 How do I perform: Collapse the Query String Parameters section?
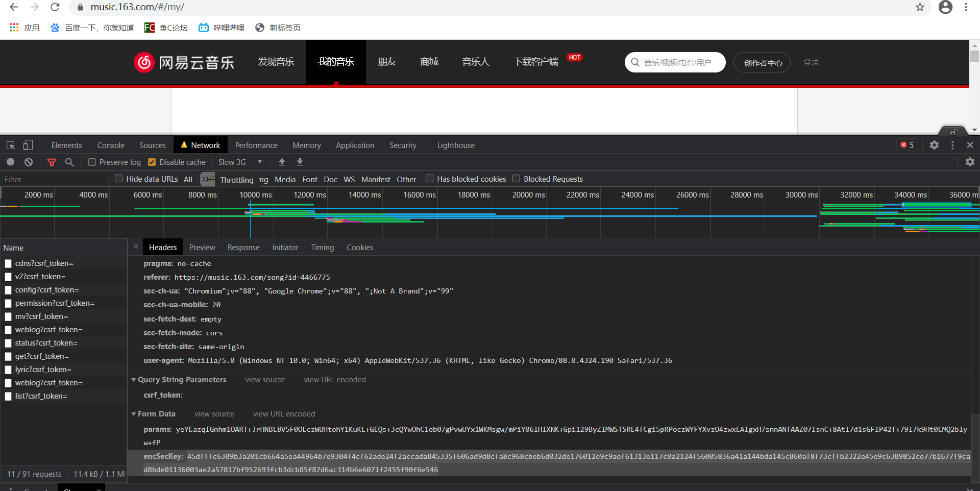coord(134,380)
